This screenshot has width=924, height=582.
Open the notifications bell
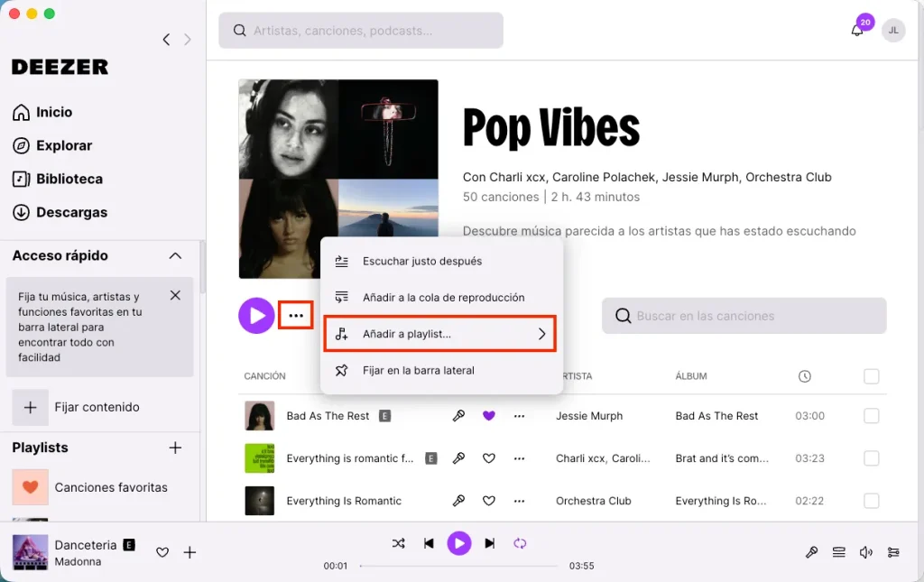[857, 30]
